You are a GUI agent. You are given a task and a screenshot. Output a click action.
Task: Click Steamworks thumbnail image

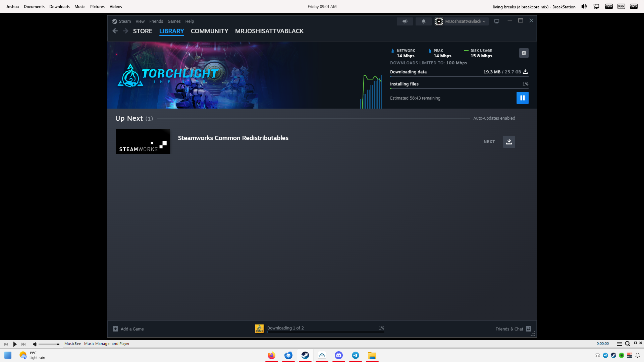pos(143,141)
